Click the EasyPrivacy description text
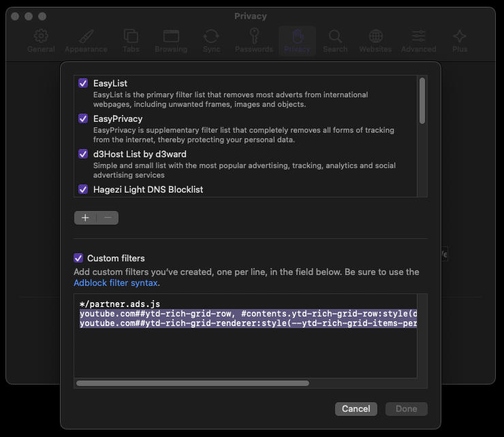This screenshot has height=437, width=504. click(x=243, y=135)
